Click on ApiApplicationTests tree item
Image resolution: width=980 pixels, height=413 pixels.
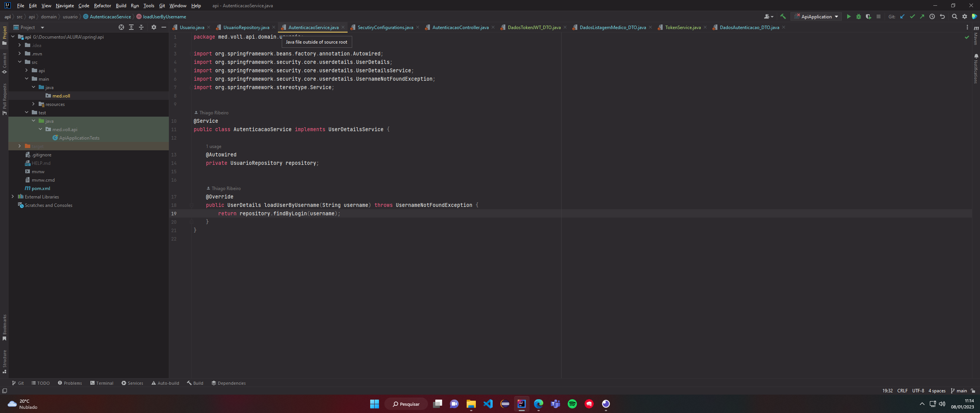tap(79, 138)
